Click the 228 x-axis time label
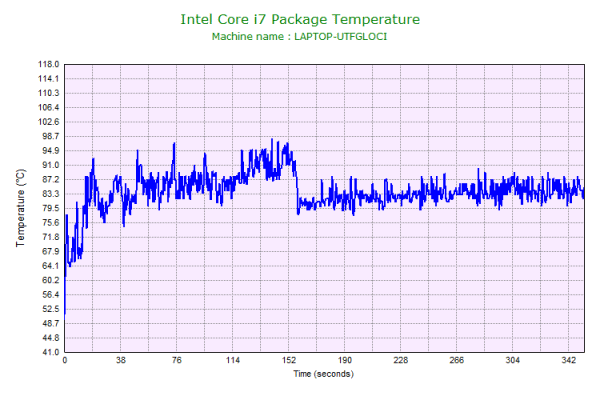The height and width of the screenshot is (400, 600). (401, 360)
